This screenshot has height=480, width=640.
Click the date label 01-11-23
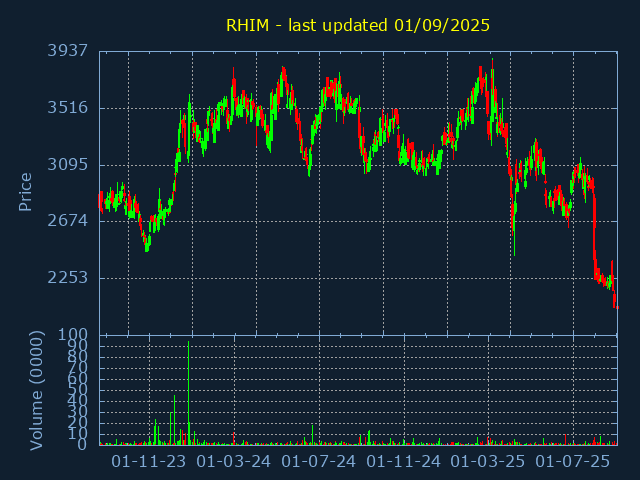coord(149,462)
